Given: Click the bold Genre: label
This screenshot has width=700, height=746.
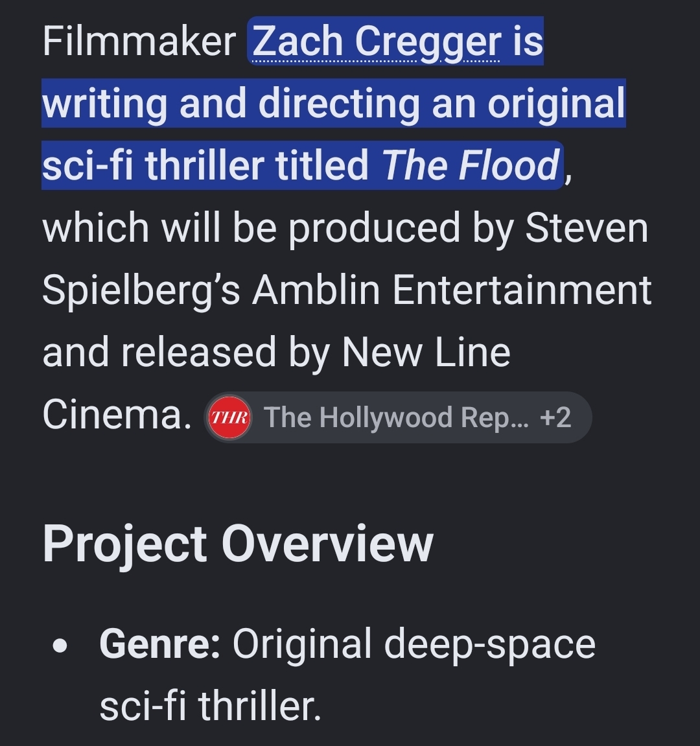Looking at the screenshot, I should coord(160,644).
